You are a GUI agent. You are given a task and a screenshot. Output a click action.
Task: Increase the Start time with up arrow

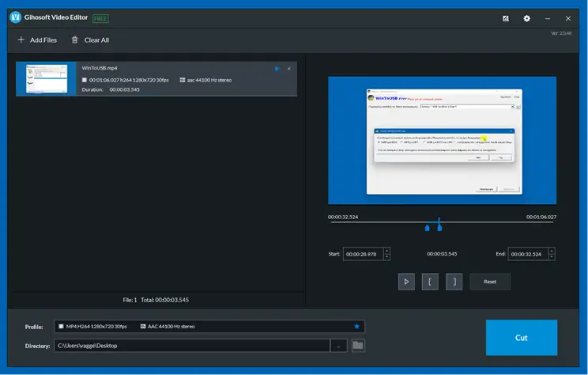click(386, 251)
